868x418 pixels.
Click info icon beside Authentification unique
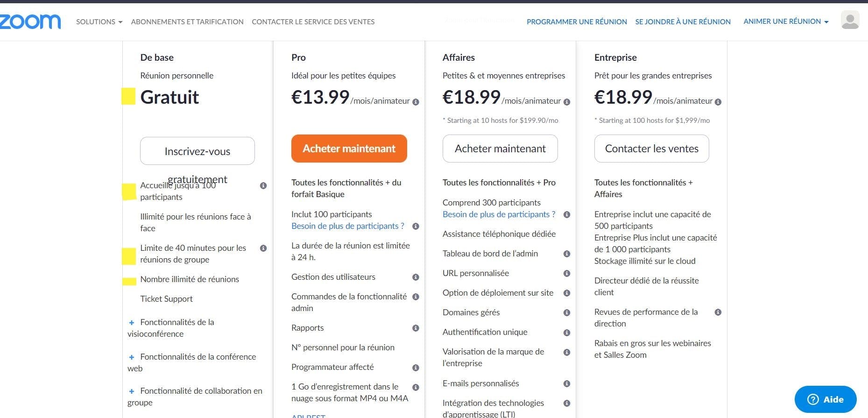[567, 333]
